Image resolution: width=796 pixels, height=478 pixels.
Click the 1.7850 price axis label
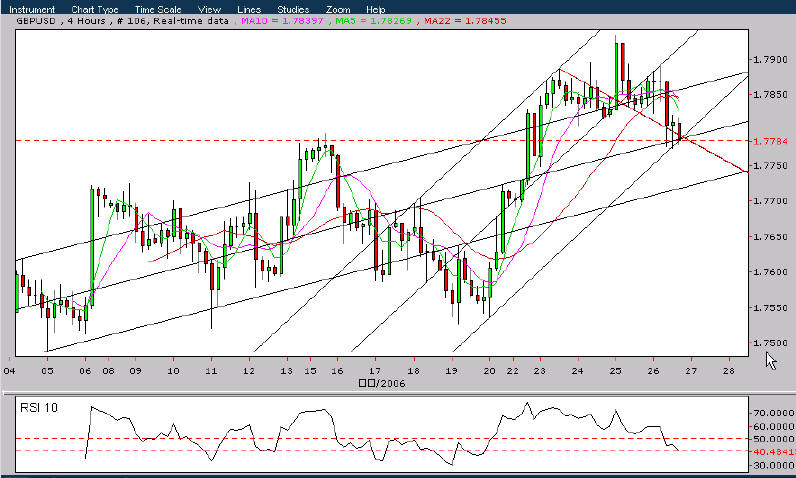tap(770, 95)
